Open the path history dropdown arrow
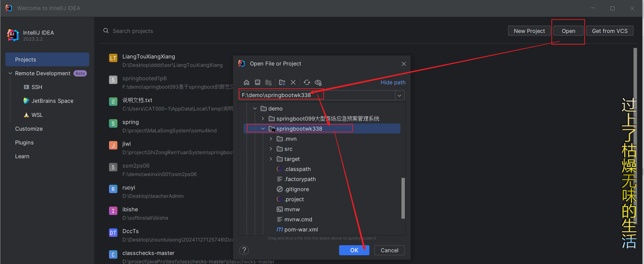Screen dimensions: 644x264 coord(399,95)
